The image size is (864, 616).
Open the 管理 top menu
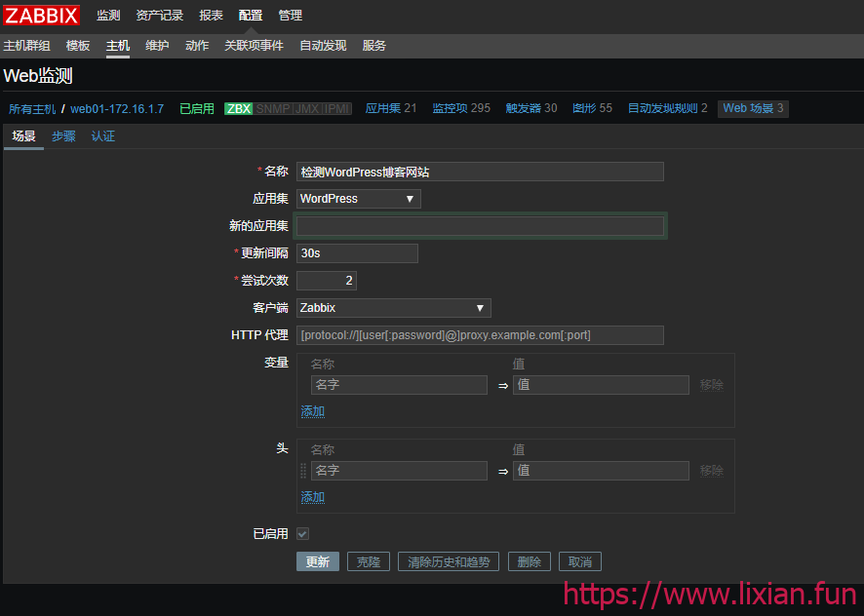(x=291, y=16)
